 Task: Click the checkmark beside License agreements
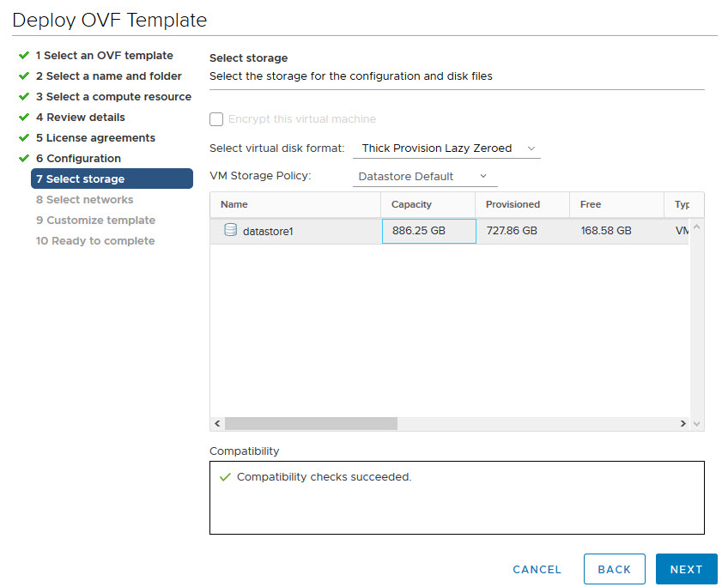pos(24,137)
